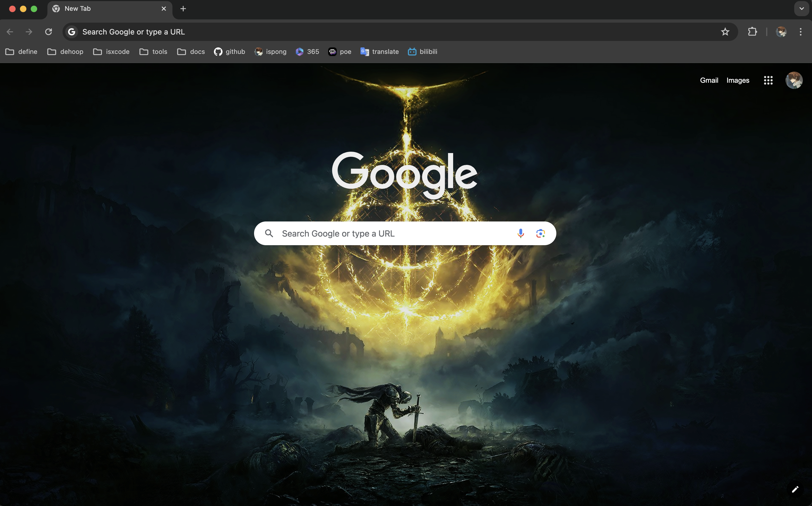Open the ispong bookmark

click(270, 51)
